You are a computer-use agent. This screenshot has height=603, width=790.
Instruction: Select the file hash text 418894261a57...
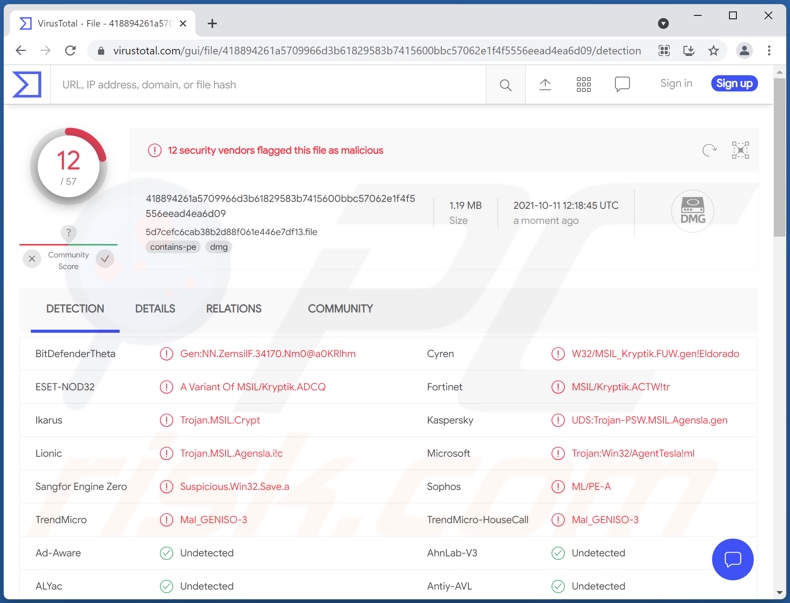click(x=280, y=206)
